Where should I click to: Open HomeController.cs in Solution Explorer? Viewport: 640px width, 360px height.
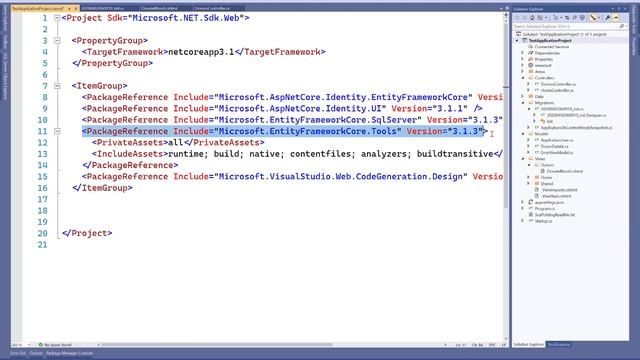coord(557,90)
